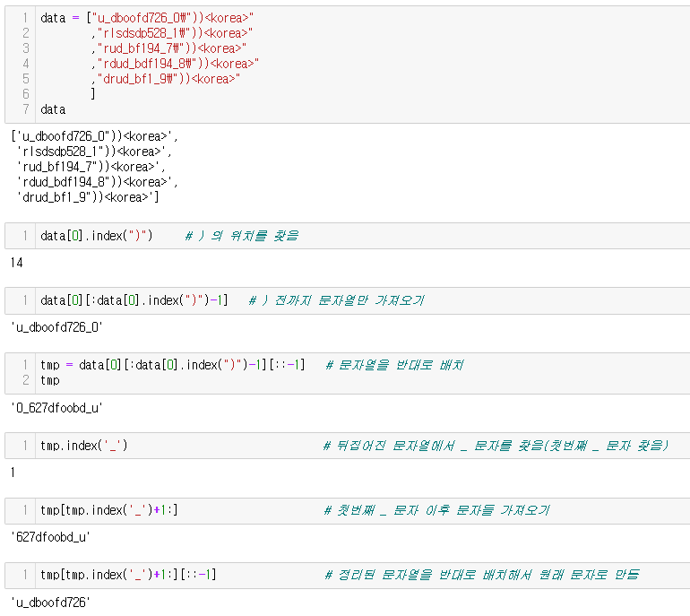The image size is (690, 616).
Task: Click the comment "# 문자열을 반대로 배치"
Action: coord(394,365)
